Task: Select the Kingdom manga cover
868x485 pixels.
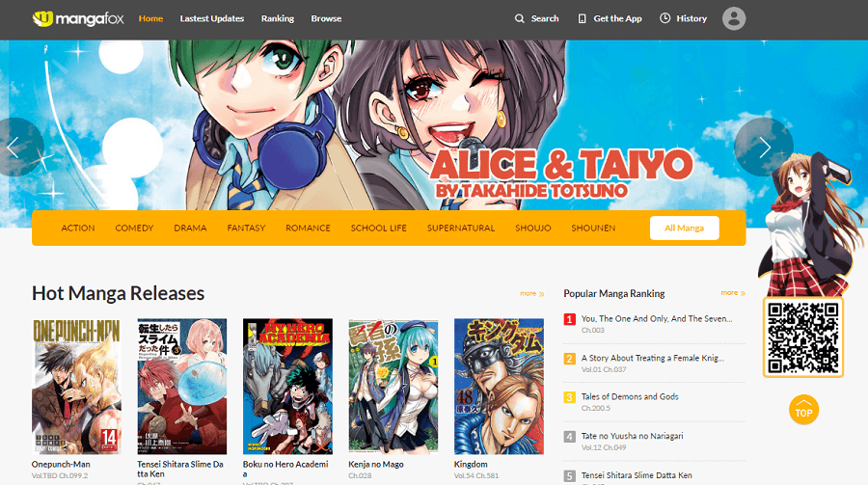Action: 499,386
